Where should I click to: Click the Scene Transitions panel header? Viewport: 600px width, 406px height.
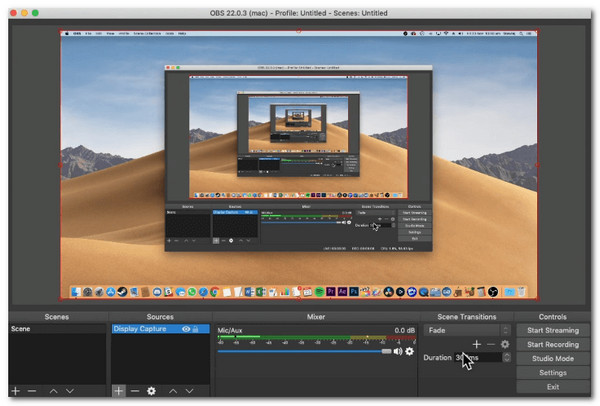pos(466,317)
